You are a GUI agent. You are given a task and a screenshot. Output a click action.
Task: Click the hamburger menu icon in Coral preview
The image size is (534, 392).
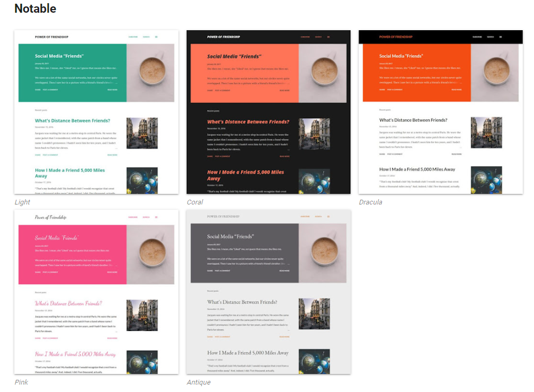click(x=328, y=37)
